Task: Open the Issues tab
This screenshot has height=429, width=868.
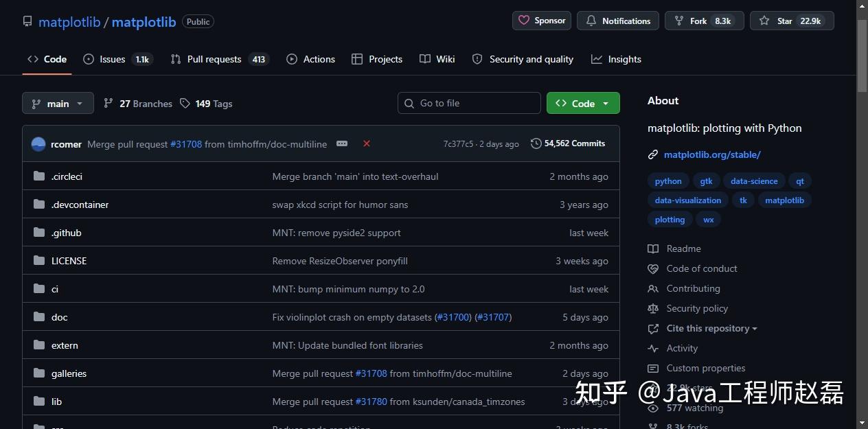Action: (117, 59)
